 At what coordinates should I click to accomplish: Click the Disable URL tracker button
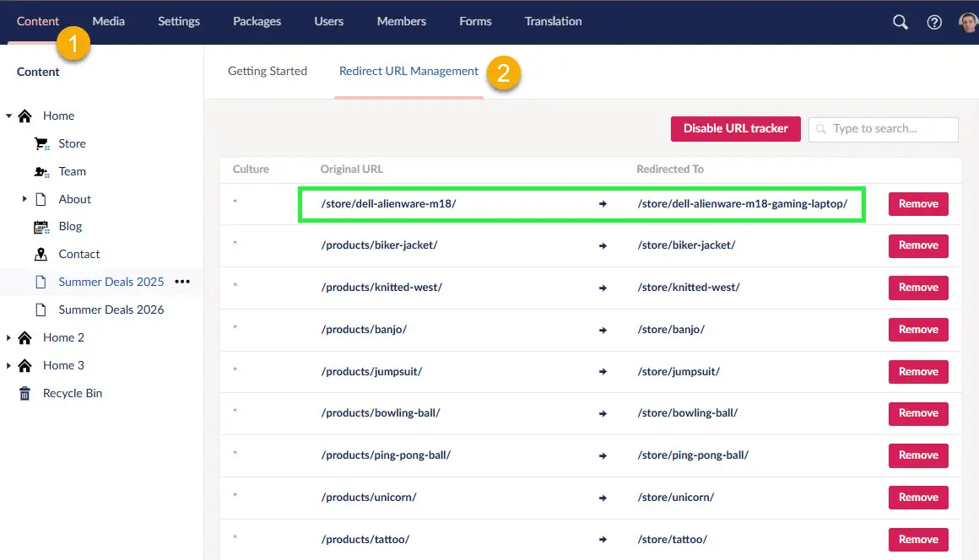coord(735,128)
